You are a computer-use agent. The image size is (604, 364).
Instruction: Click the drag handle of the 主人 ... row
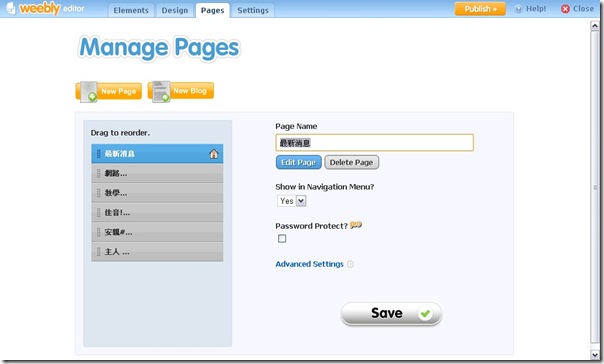99,252
